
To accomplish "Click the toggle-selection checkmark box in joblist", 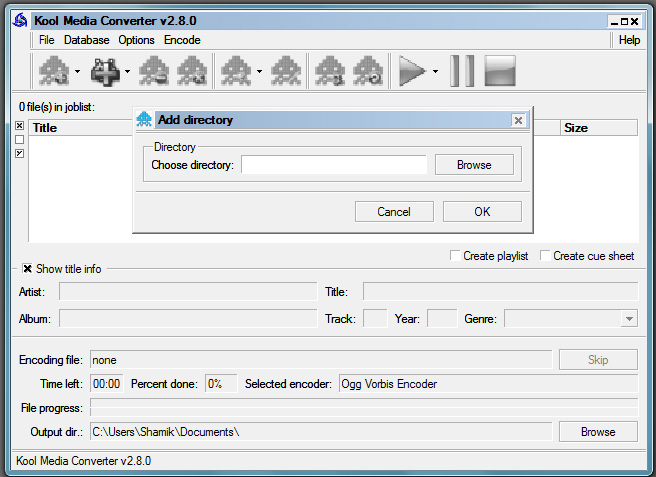I will pyautogui.click(x=20, y=154).
